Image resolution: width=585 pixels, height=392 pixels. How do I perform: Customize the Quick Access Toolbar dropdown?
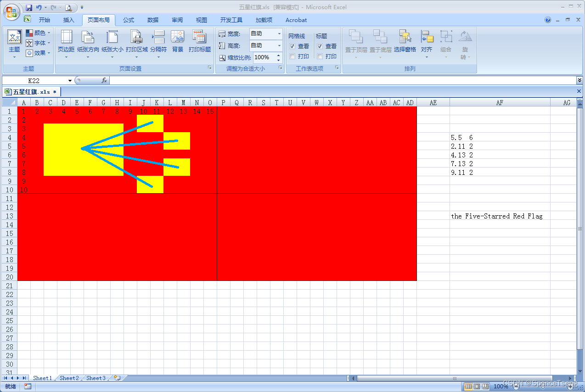[x=82, y=7]
